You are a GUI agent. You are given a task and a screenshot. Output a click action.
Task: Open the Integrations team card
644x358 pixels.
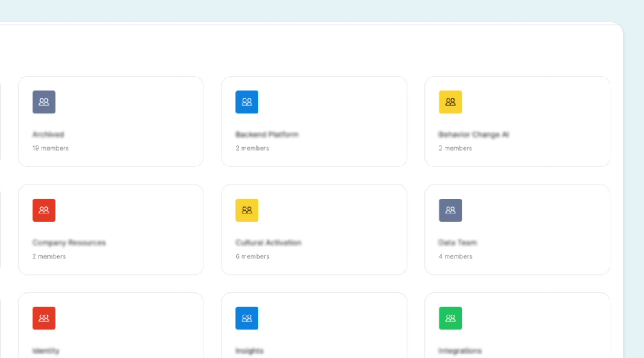pyautogui.click(x=517, y=331)
